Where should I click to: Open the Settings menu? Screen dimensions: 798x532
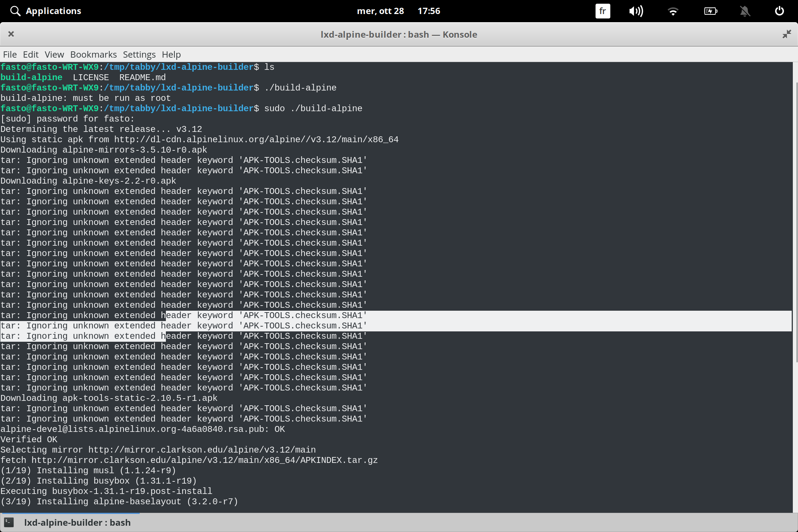click(x=139, y=54)
